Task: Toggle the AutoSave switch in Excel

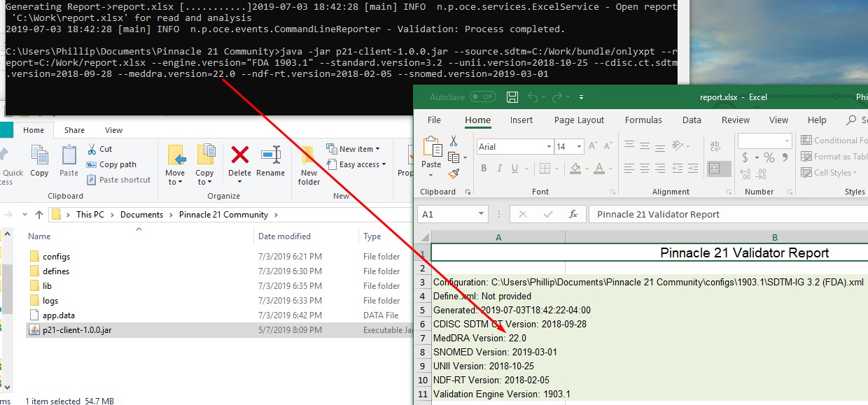Action: (x=483, y=97)
